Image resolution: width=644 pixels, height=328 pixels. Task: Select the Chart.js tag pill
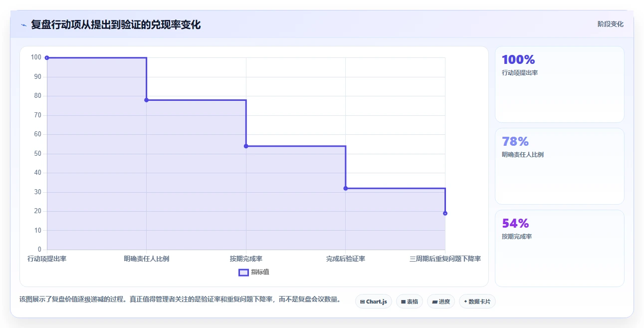374,302
